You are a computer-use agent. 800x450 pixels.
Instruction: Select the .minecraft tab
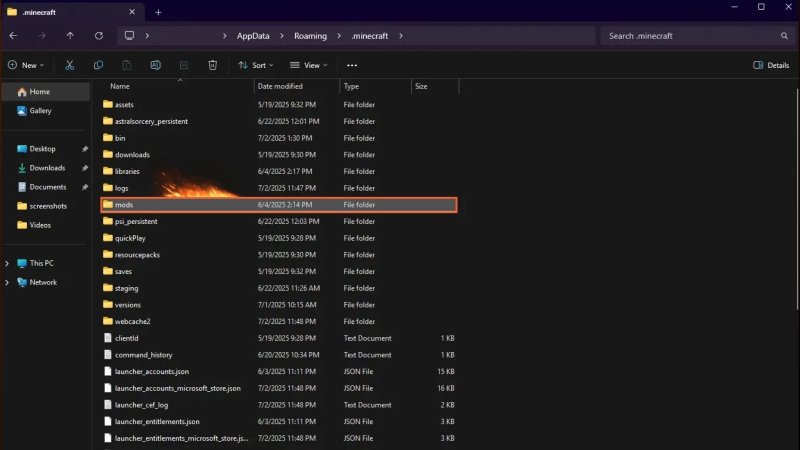71,12
